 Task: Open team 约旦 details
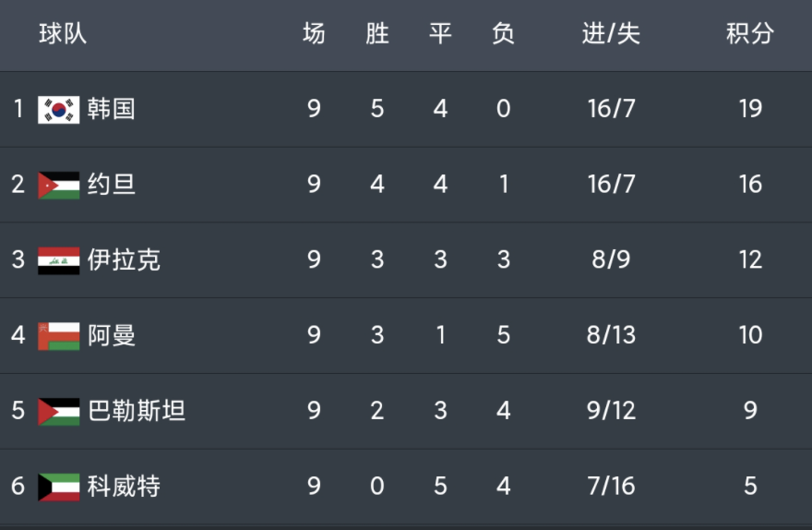click(x=112, y=185)
